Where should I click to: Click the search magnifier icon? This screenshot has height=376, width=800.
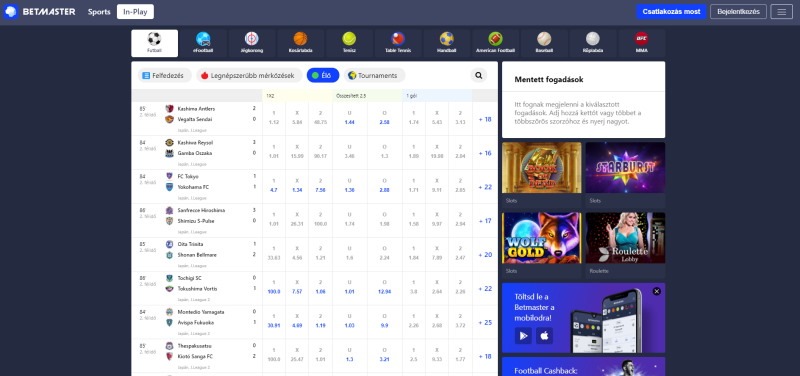(x=479, y=76)
